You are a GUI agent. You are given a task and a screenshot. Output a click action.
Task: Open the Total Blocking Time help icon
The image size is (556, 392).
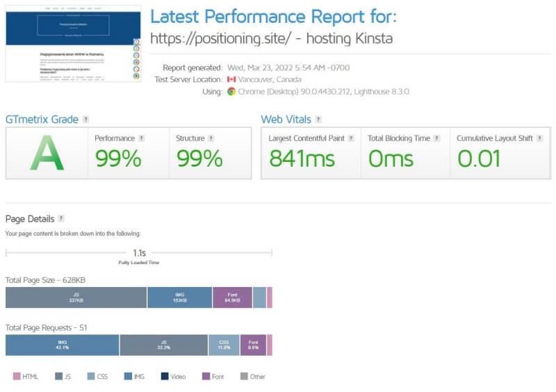436,138
